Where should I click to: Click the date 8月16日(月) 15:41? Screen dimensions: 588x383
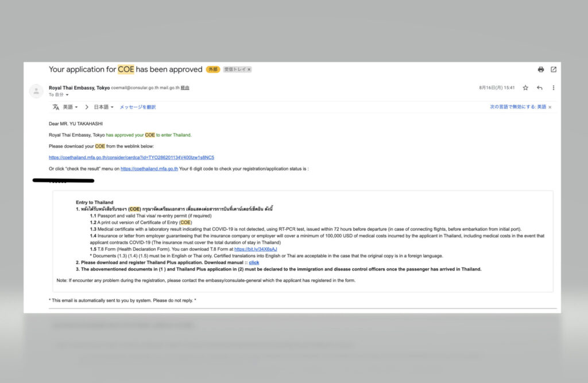(x=497, y=88)
